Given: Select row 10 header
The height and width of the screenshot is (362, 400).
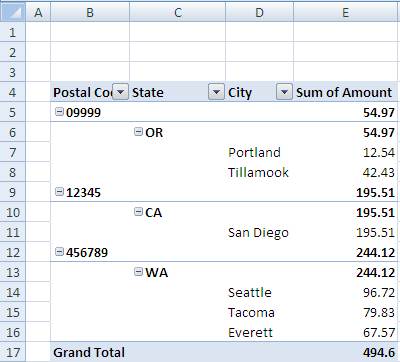Looking at the screenshot, I should click(x=13, y=212).
